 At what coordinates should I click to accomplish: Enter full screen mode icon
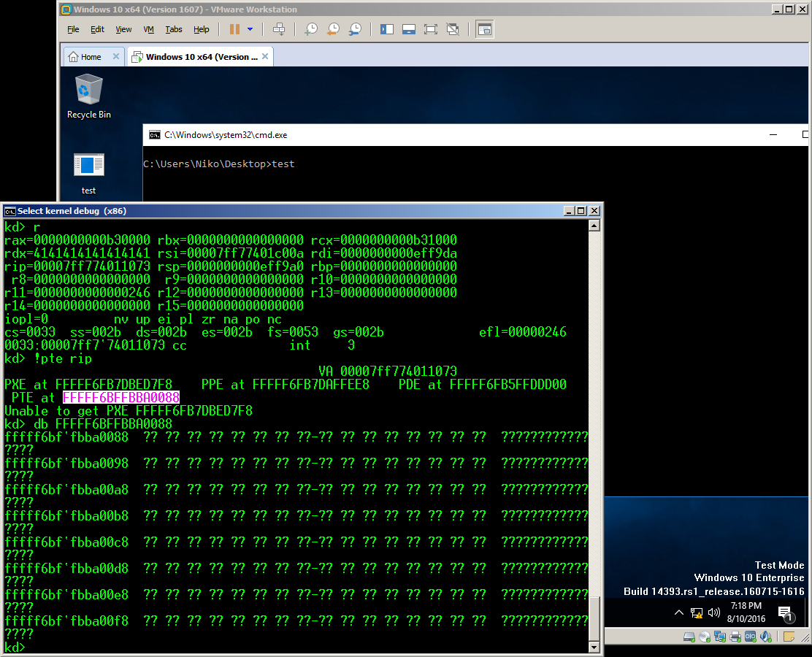(430, 29)
